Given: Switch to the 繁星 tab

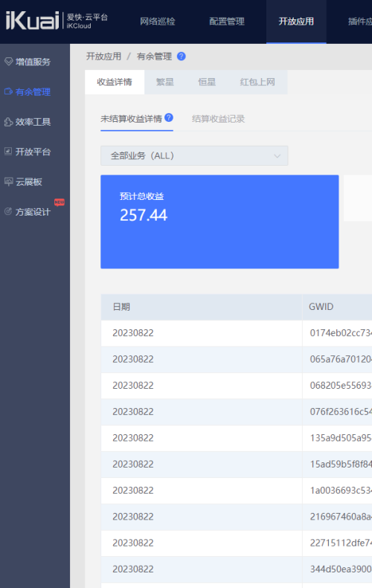Looking at the screenshot, I should 164,82.
